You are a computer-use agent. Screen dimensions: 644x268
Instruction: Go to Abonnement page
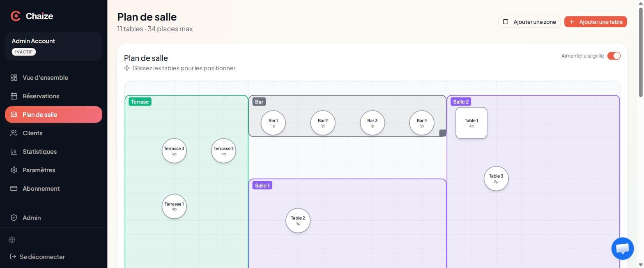click(53, 189)
